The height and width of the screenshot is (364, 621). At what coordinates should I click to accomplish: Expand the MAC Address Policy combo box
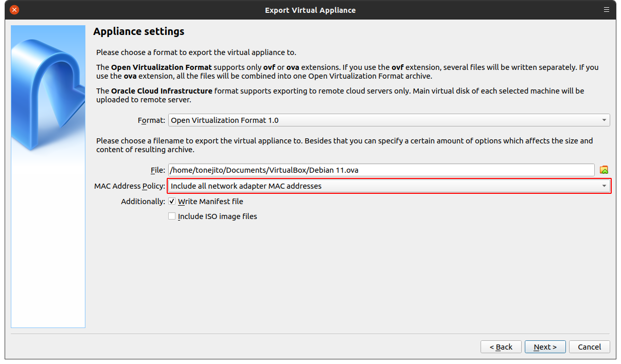(x=389, y=186)
